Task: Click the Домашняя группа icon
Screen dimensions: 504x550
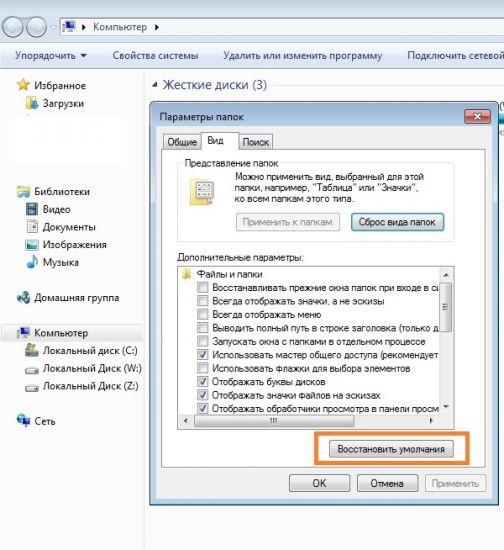Action: click(23, 297)
